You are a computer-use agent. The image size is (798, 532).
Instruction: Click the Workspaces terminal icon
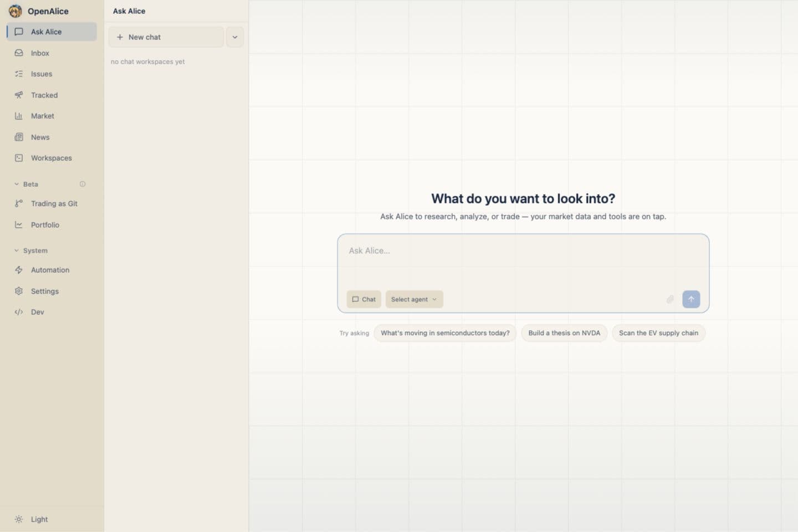(19, 158)
